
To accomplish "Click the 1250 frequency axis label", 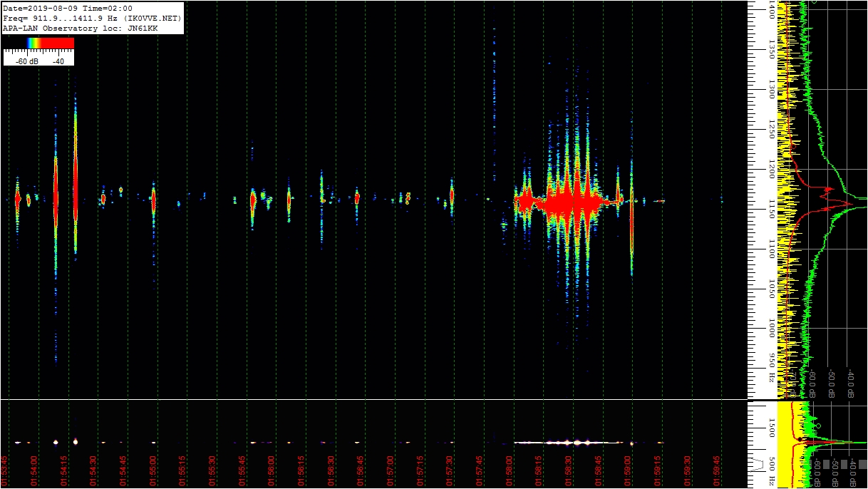I will (x=772, y=130).
